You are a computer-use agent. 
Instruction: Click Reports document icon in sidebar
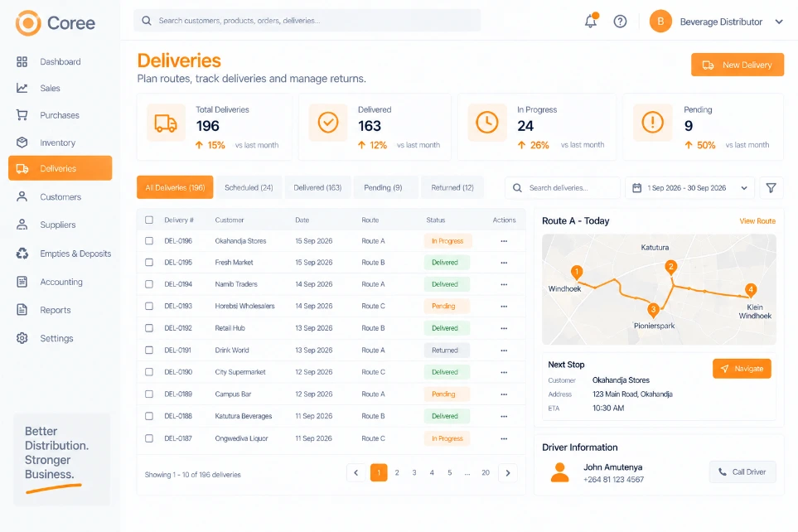coord(22,310)
